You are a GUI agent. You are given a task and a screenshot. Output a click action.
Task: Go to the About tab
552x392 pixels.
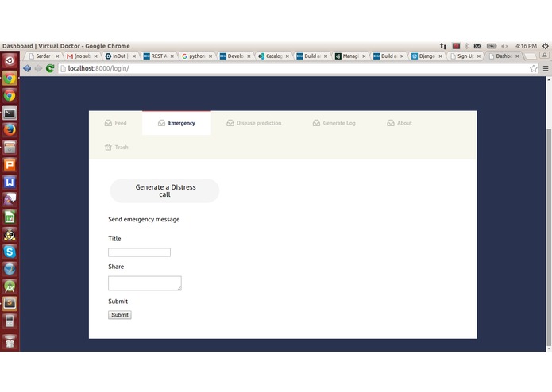pyautogui.click(x=400, y=123)
